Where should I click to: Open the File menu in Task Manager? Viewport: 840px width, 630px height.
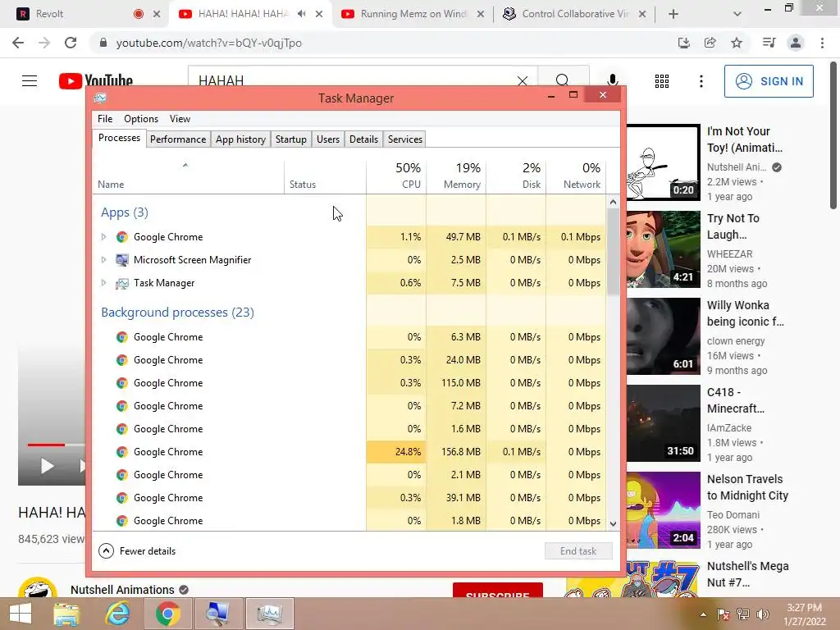(x=105, y=119)
